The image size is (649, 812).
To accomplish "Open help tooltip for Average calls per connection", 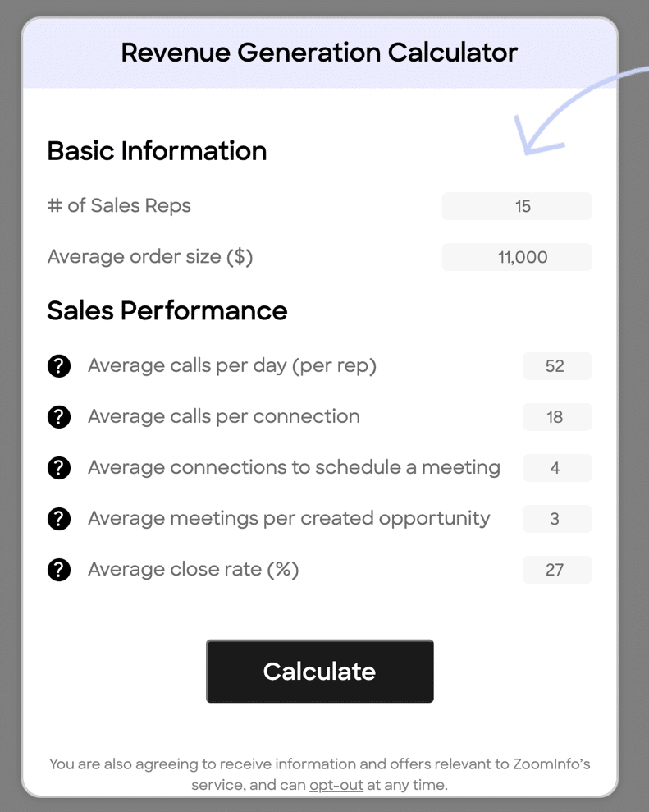I will pos(59,417).
